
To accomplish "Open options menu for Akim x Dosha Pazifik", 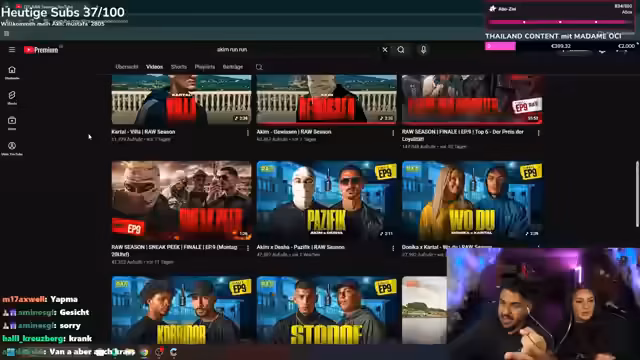I will [393, 248].
